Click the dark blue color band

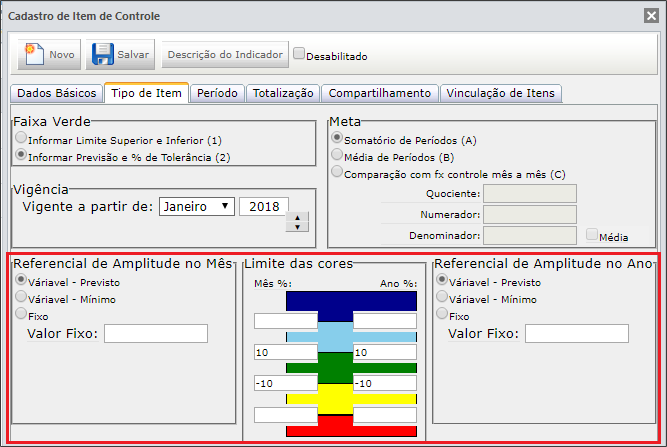point(351,301)
